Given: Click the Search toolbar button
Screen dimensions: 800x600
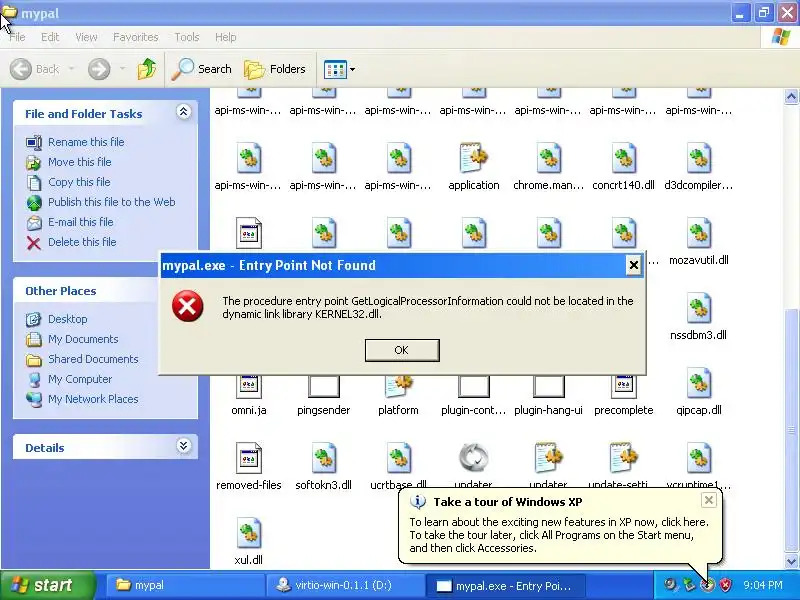Looking at the screenshot, I should [x=202, y=69].
